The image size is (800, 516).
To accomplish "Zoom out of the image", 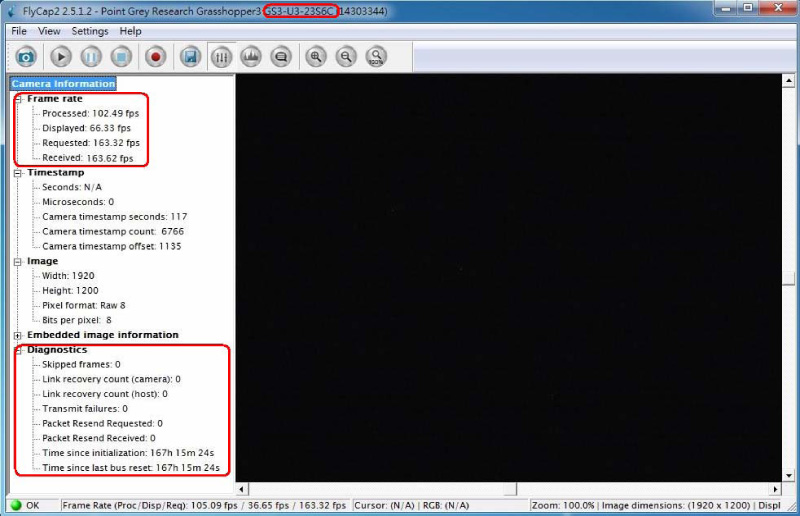I will 346,57.
